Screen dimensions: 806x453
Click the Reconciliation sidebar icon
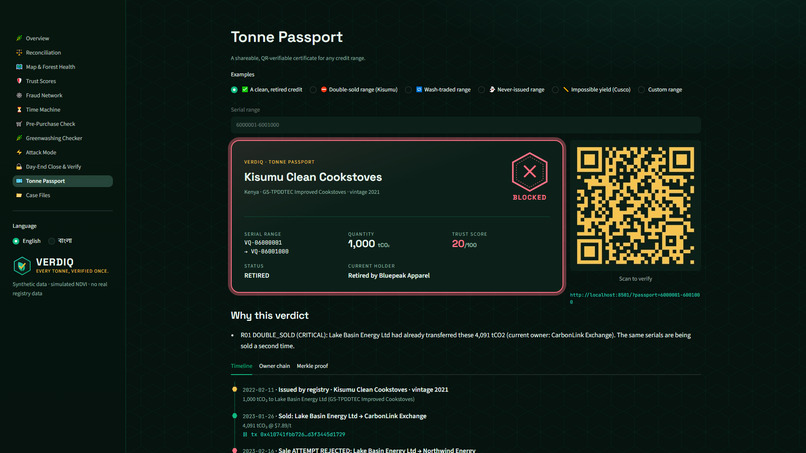(x=19, y=52)
